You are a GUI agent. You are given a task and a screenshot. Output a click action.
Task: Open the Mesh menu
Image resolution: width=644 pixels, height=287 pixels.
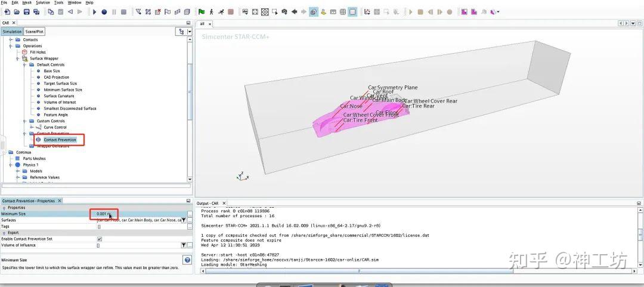[27, 2]
